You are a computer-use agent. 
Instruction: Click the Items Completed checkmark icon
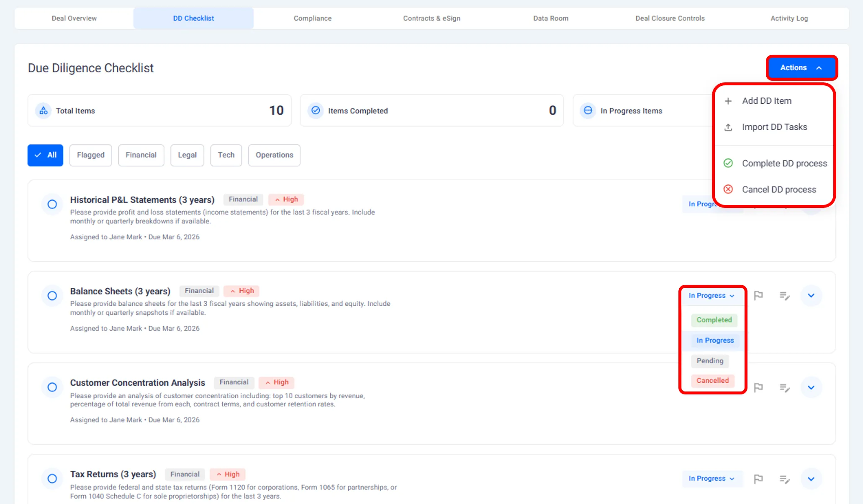click(x=316, y=110)
